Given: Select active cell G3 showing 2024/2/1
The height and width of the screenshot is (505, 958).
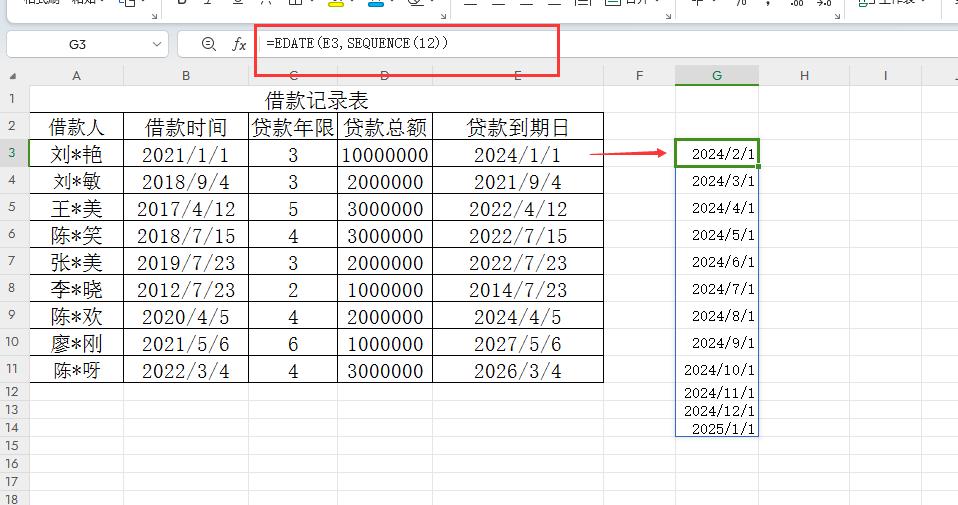Looking at the screenshot, I should 717,153.
